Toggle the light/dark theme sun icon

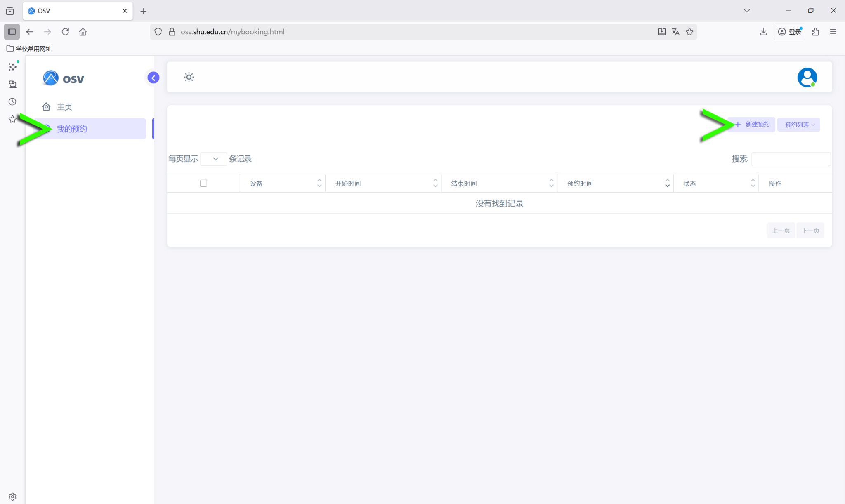pos(189,77)
